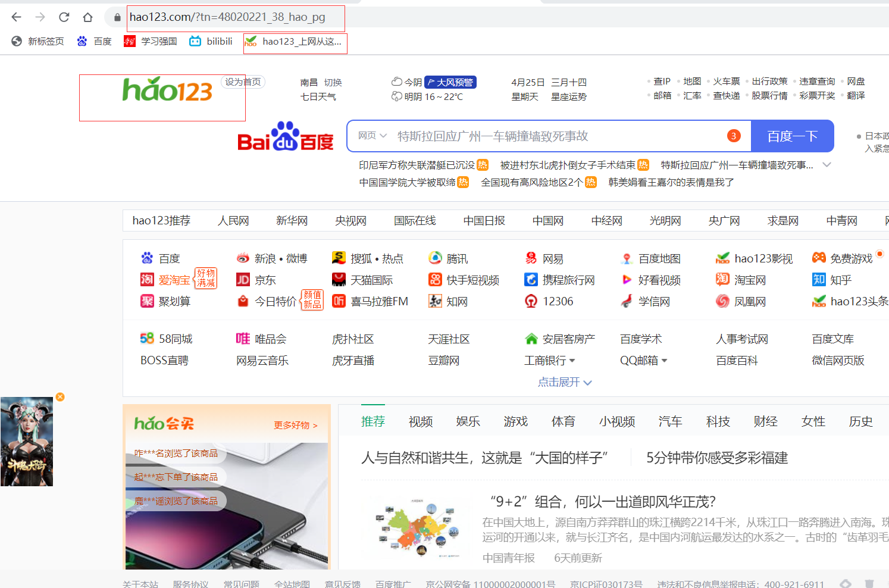This screenshot has height=588, width=889.
Task: Switch to the 娱乐 tab
Action: 468,421
